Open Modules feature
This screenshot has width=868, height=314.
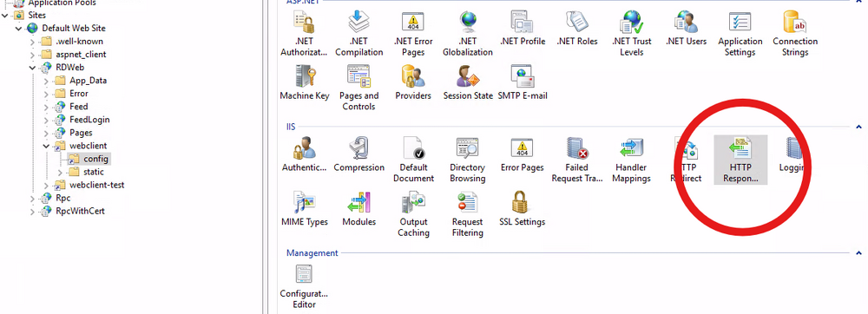pyautogui.click(x=358, y=209)
